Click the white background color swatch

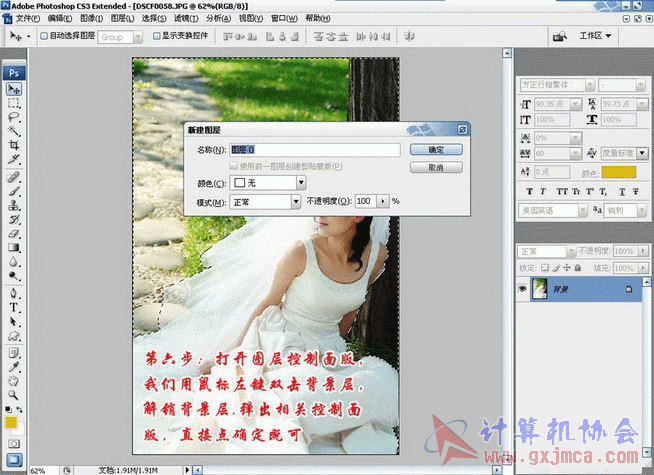pos(19,430)
